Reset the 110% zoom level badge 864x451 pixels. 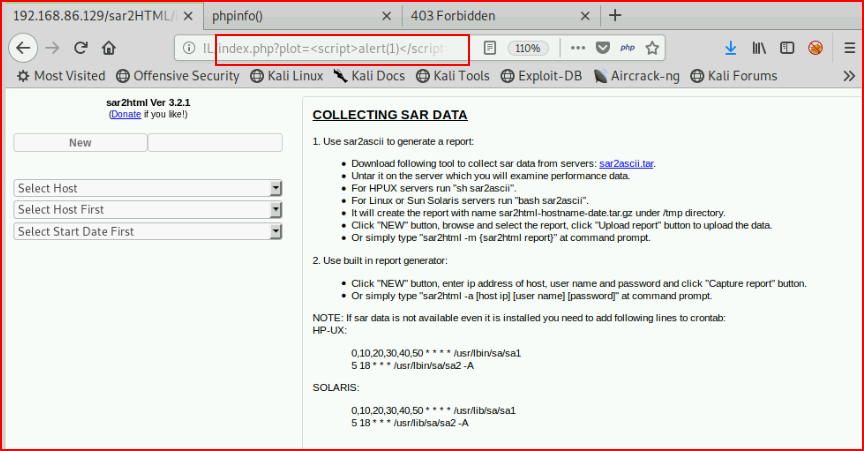pyautogui.click(x=527, y=48)
